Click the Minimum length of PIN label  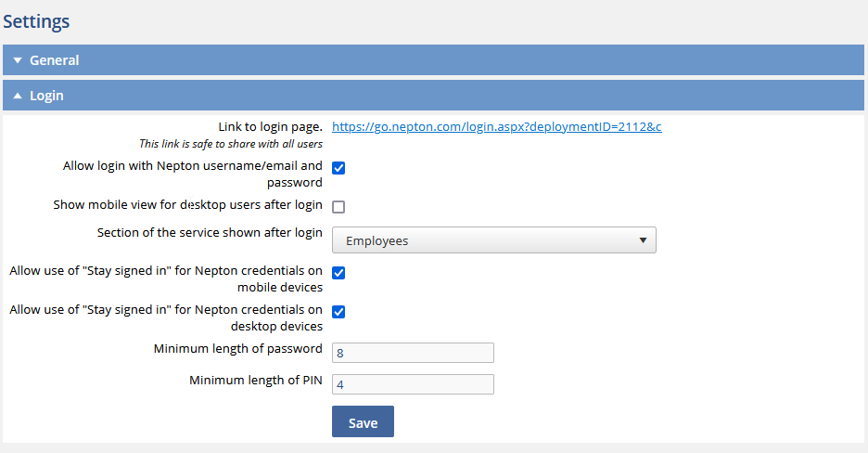click(x=256, y=380)
